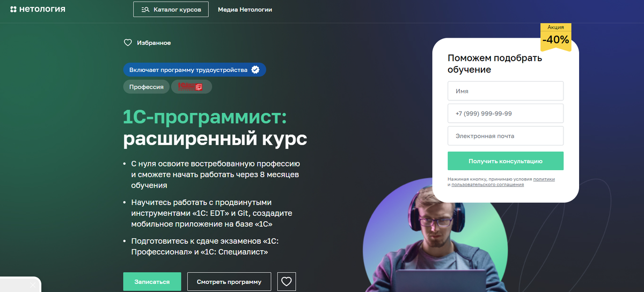Click the verified checkmark in the employment badge
Screen dimensions: 644x292
click(255, 70)
